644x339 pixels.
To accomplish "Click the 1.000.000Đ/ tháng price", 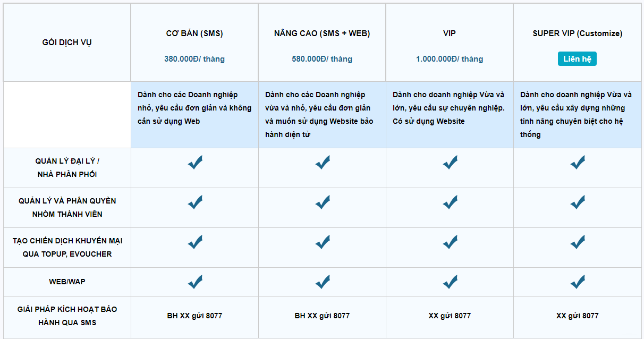I will pyautogui.click(x=450, y=59).
